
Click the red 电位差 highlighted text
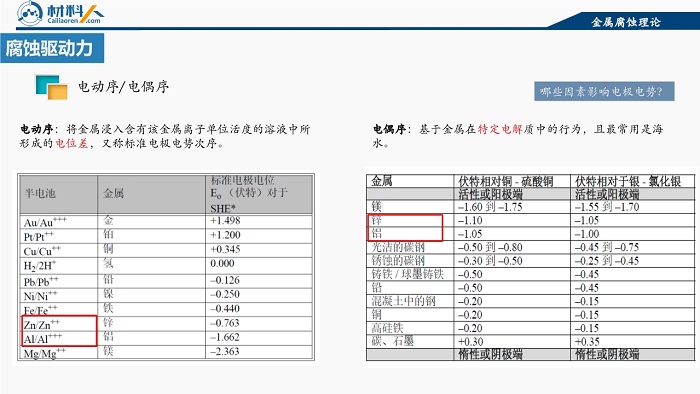(71, 144)
